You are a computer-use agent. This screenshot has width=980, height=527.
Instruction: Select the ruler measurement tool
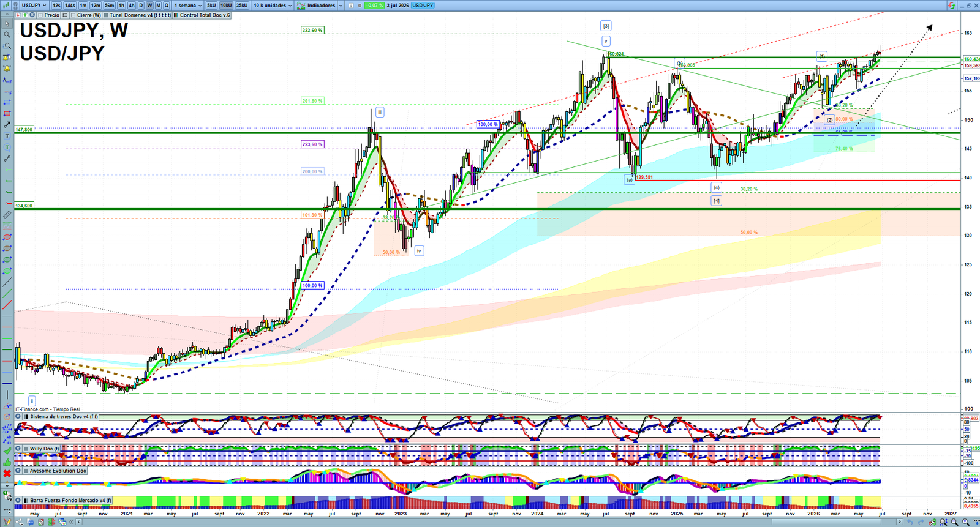pos(7,215)
